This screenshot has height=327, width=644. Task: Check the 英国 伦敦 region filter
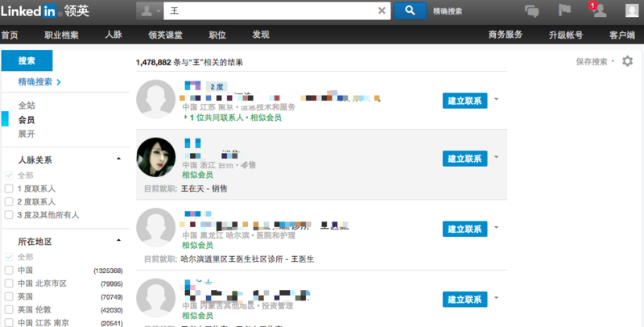9,309
